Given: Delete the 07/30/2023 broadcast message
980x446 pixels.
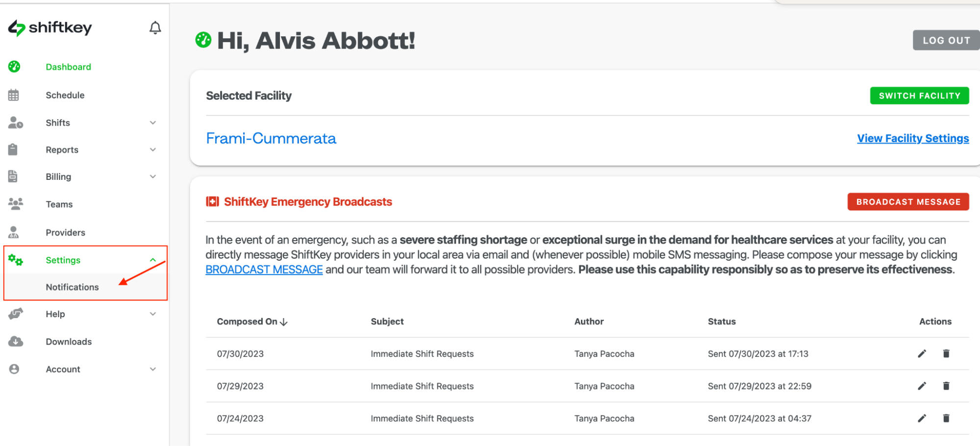Looking at the screenshot, I should [x=946, y=354].
